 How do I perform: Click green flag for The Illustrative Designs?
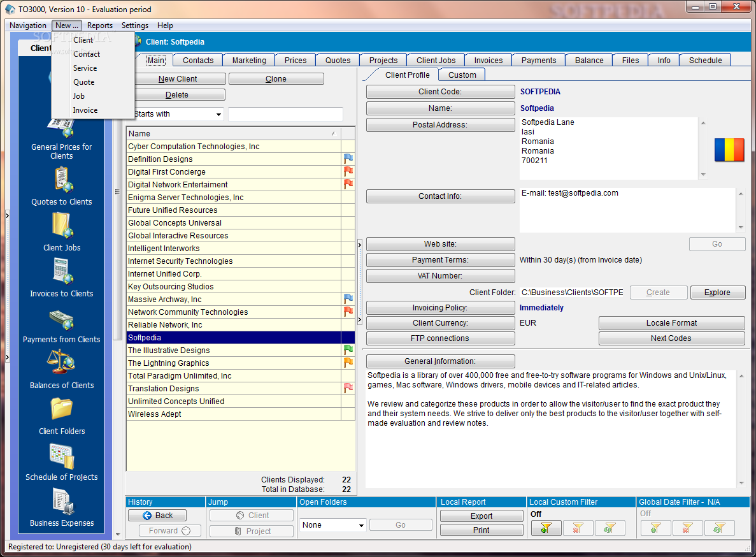pos(348,350)
